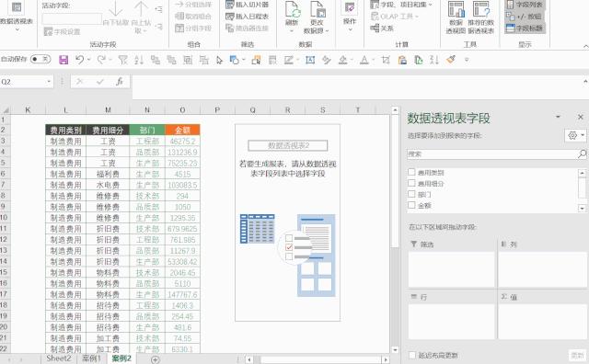Click the 数据透视表2 placeholder box
Viewport: 589px width, 364px height.
[288, 145]
